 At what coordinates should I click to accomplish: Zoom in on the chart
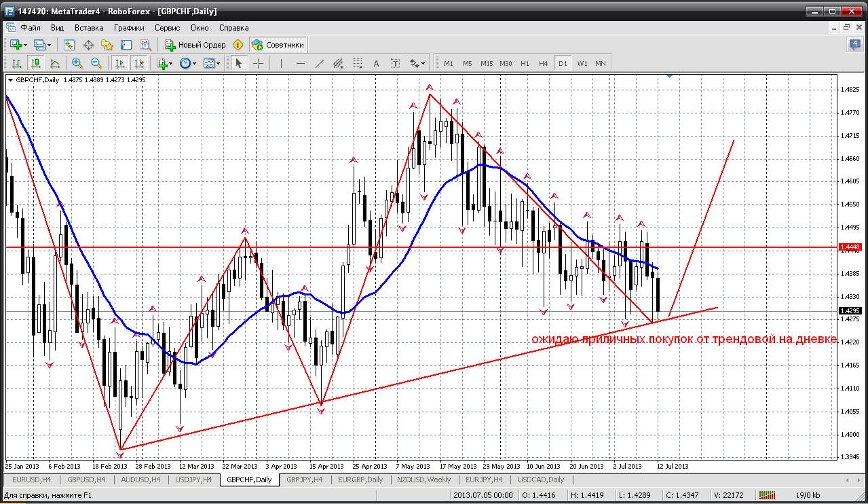coord(77,63)
